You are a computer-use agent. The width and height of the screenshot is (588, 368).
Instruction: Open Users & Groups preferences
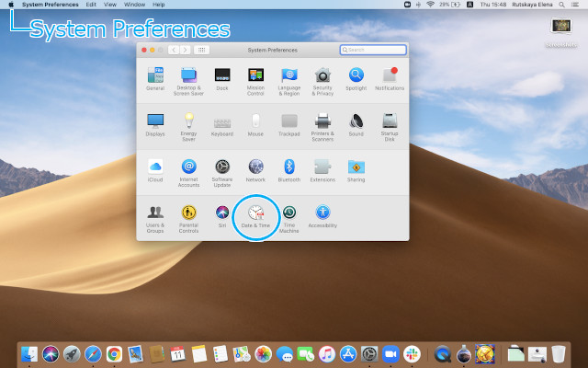[155, 219]
